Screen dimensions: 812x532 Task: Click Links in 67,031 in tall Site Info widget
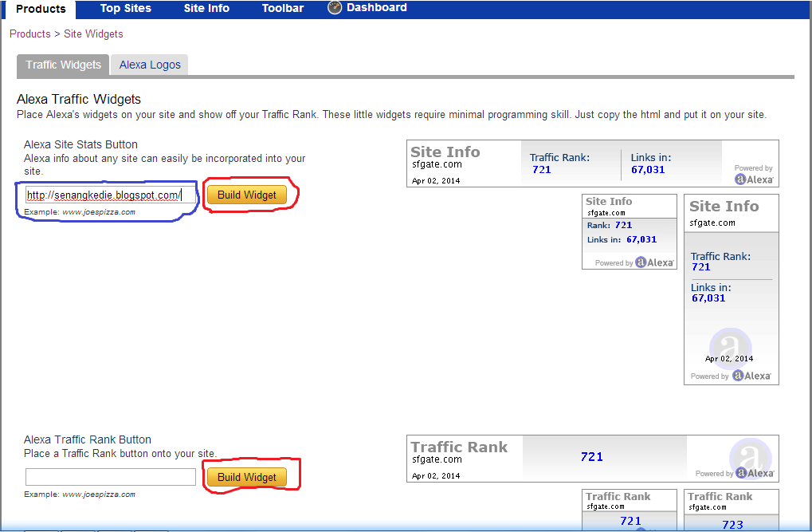pos(708,298)
